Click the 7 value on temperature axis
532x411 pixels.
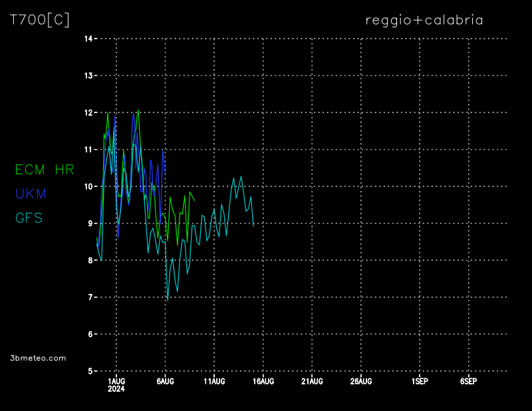[x=90, y=297]
